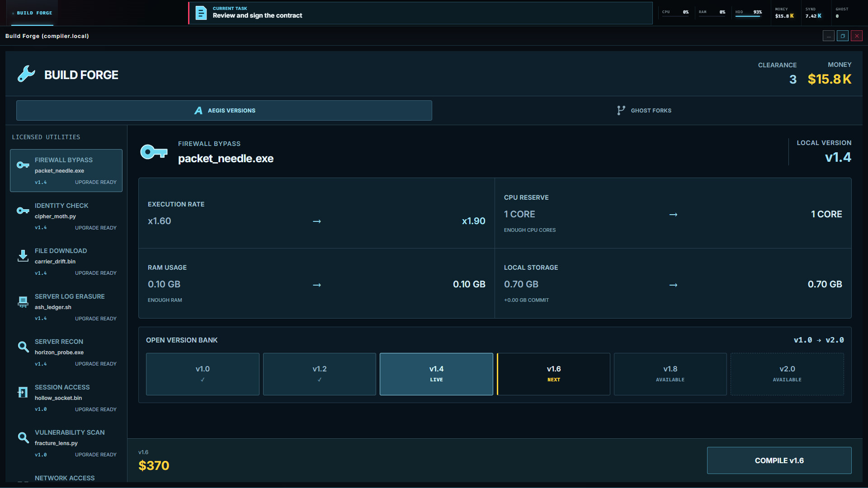Select the available v2.0 version card
Screen dimensions: 868x488
(x=787, y=374)
